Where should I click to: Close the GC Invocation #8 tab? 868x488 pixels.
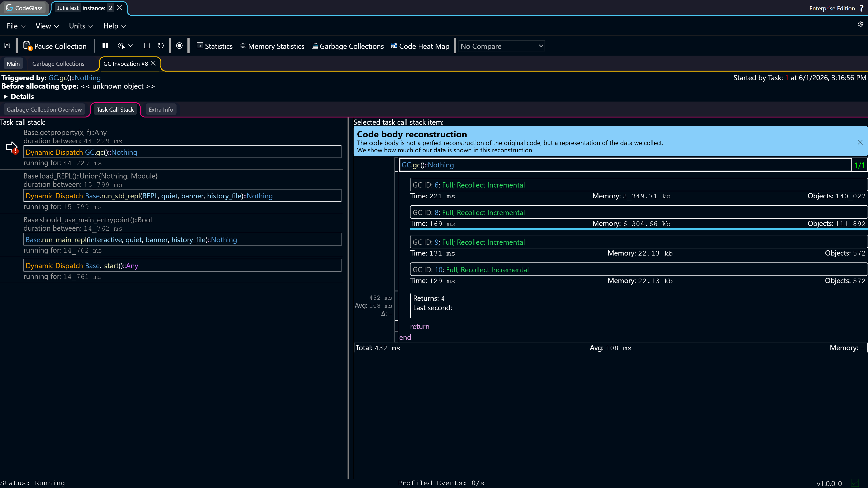pyautogui.click(x=153, y=63)
